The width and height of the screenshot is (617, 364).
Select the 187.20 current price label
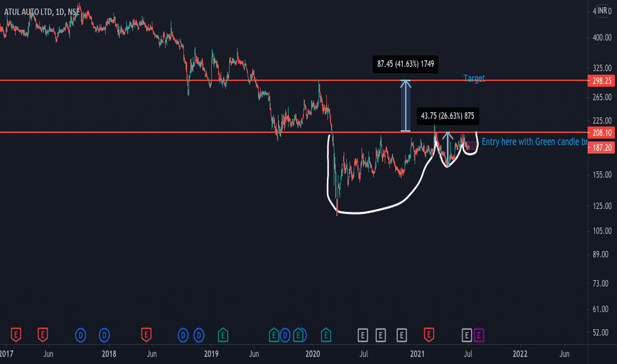click(601, 148)
